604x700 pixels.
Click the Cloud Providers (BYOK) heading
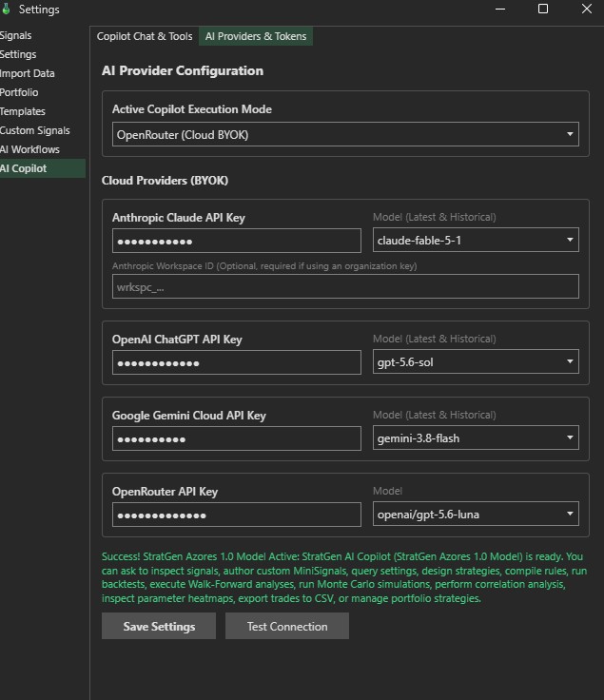(165, 181)
